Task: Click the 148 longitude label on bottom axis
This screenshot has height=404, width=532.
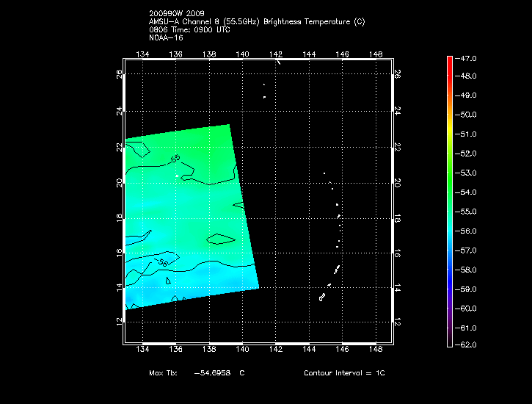Action: point(376,350)
